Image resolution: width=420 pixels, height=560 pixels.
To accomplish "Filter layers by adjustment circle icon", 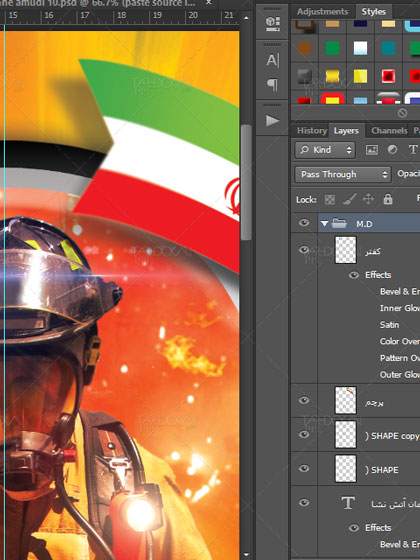I will tap(392, 150).
